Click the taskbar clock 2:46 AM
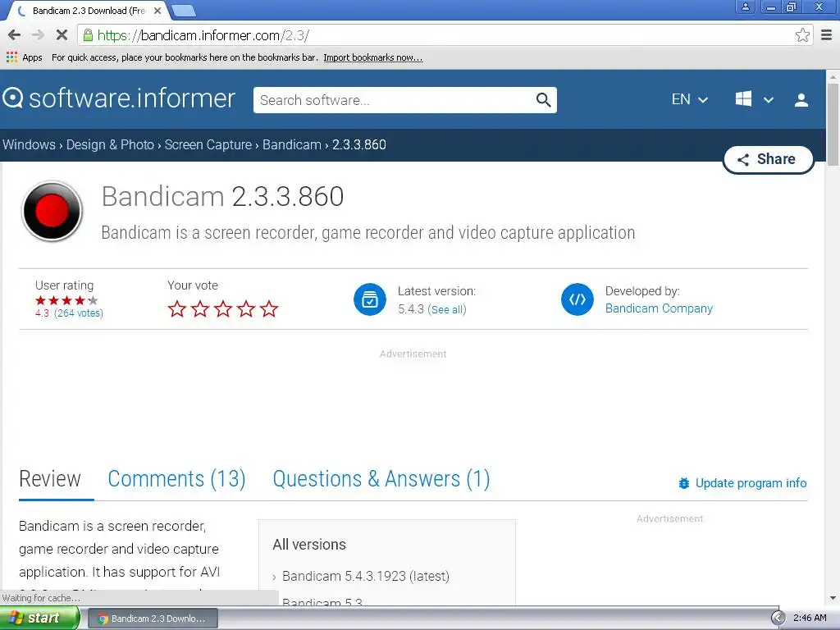This screenshot has height=630, width=840. click(x=810, y=619)
